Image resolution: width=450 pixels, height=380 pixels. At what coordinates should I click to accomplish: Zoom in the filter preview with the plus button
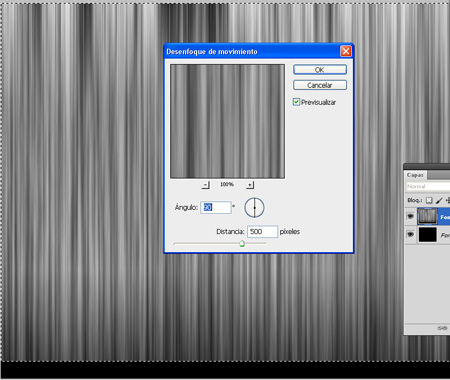pyautogui.click(x=250, y=185)
